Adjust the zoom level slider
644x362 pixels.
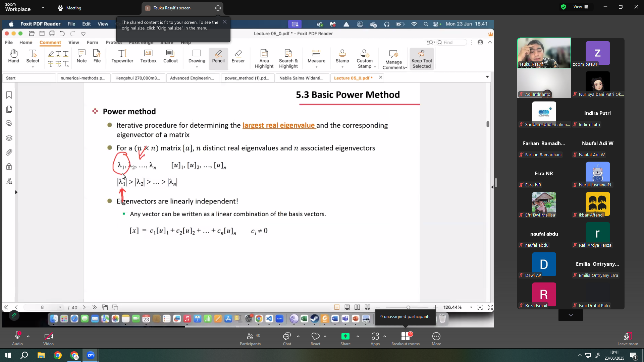[x=408, y=307]
